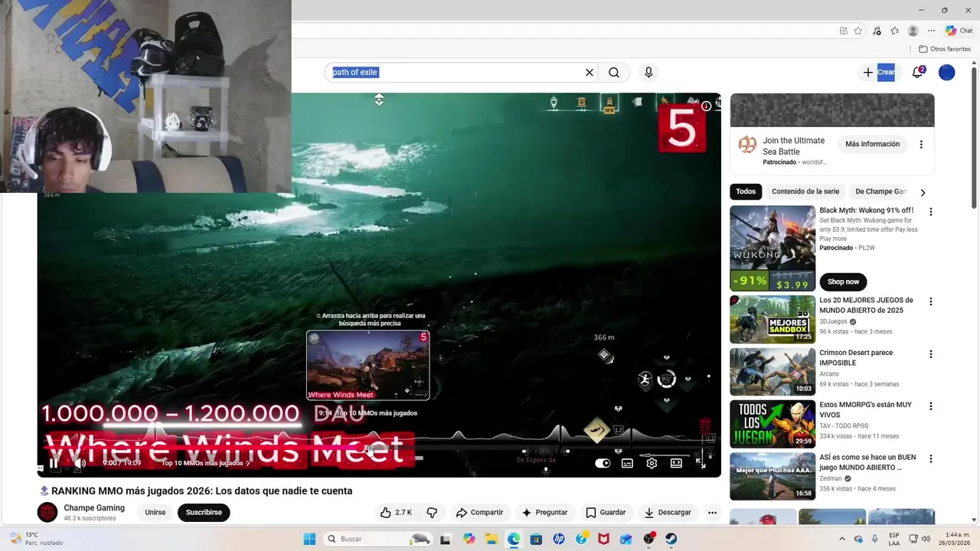This screenshot has height=551, width=980.
Task: Open the Champe Gaming channel avatar
Action: click(x=47, y=513)
